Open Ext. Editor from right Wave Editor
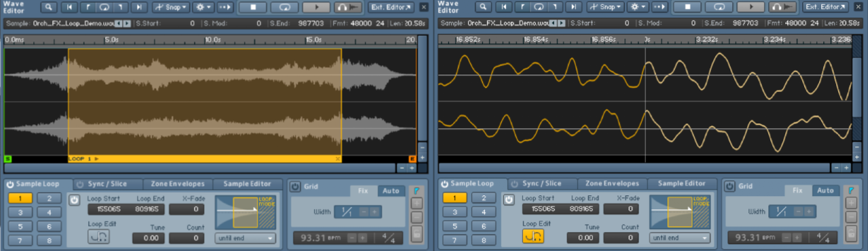This screenshot has width=868, height=251. pos(825,7)
